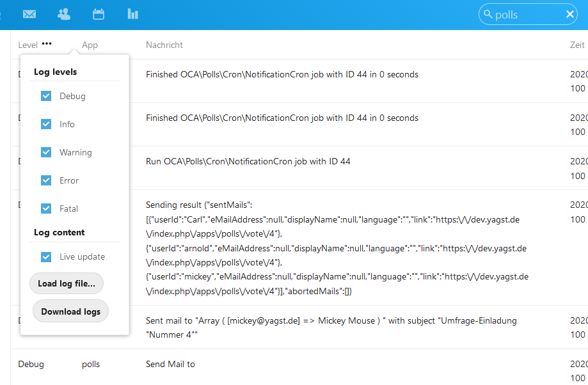Screen dimensions: 588x385
Task: Click the Log content heading
Action: pyautogui.click(x=60, y=232)
